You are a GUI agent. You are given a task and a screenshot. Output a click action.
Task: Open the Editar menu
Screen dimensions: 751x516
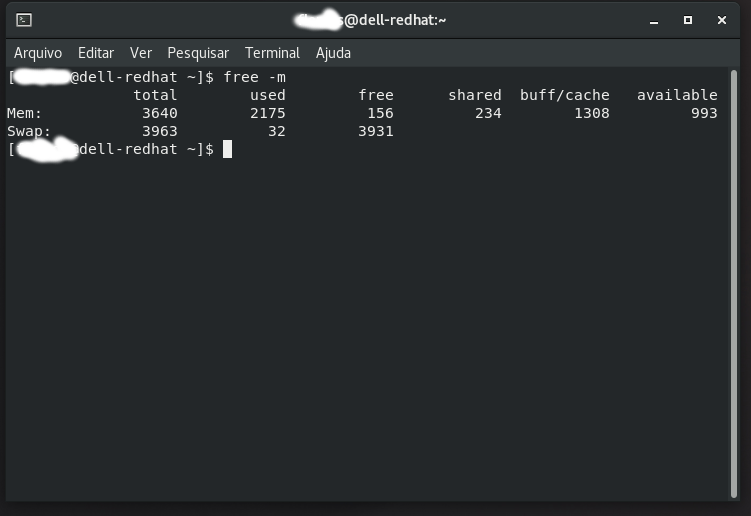(x=96, y=53)
